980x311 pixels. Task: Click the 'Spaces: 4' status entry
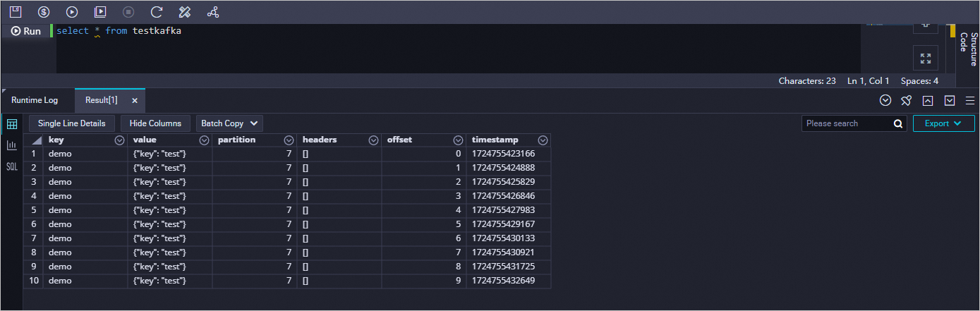919,81
